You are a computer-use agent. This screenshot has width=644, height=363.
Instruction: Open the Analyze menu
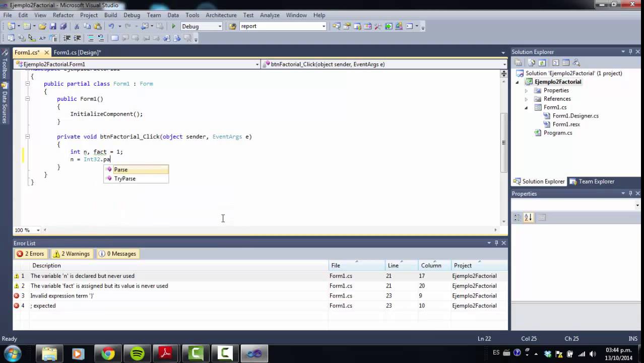270,15
